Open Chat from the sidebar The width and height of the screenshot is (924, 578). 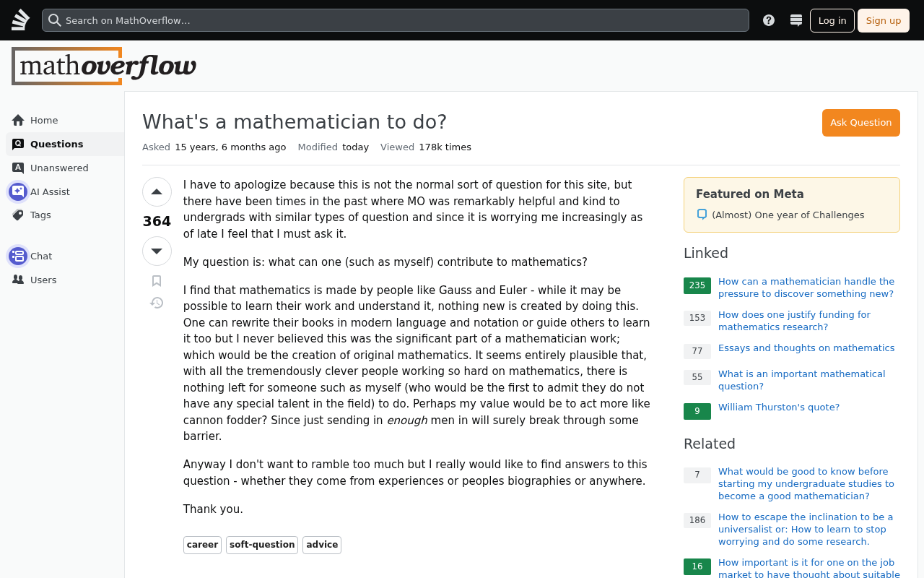pos(41,256)
